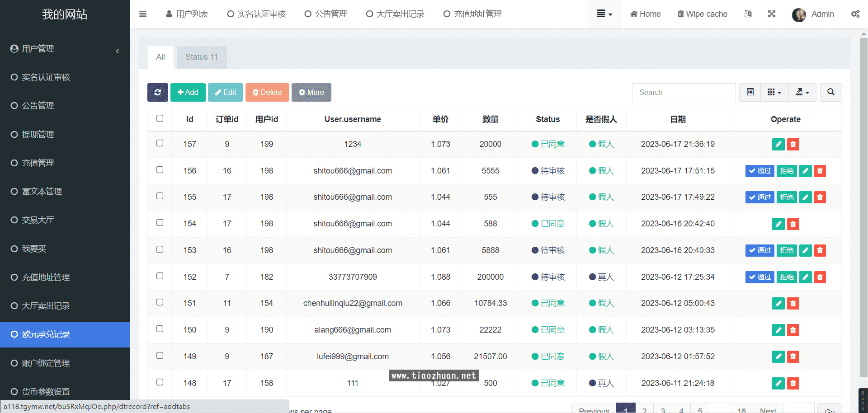
Task: Click the green edit pencil for row 157
Action: pos(778,144)
